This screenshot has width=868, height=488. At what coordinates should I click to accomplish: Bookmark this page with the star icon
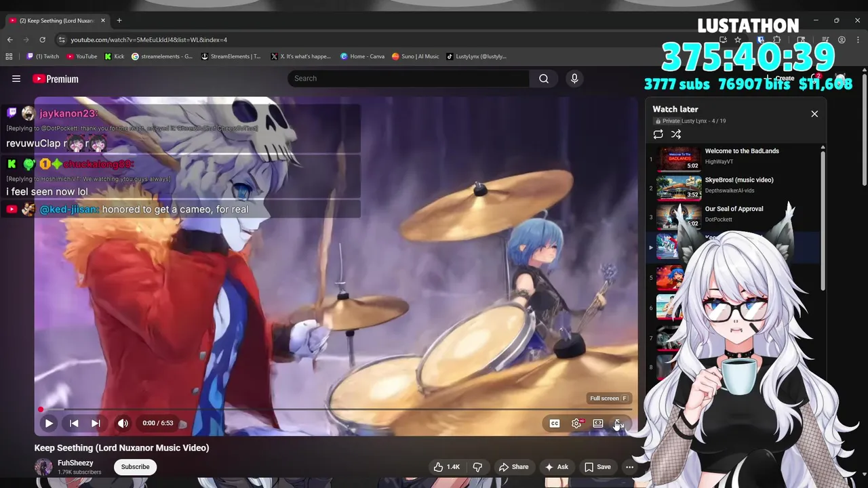coord(738,40)
